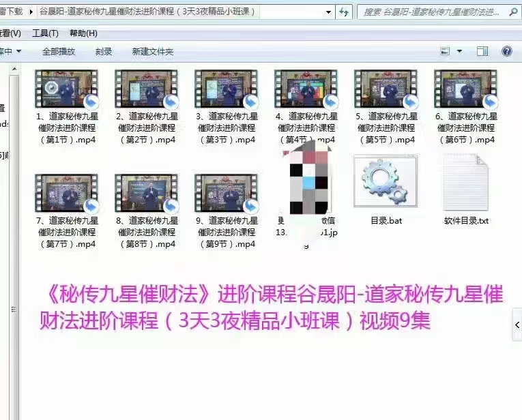
Task: Select video file 第5节.mp4
Action: [386, 89]
